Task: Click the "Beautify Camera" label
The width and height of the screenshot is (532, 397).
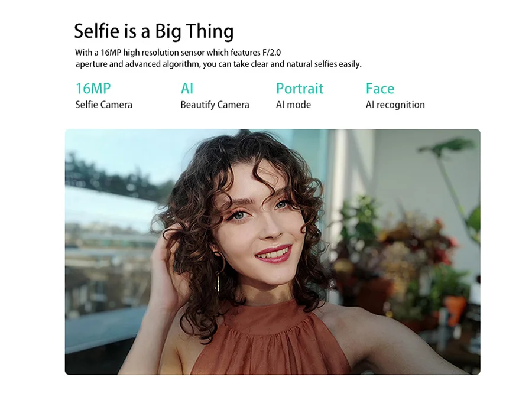Action: [x=215, y=105]
